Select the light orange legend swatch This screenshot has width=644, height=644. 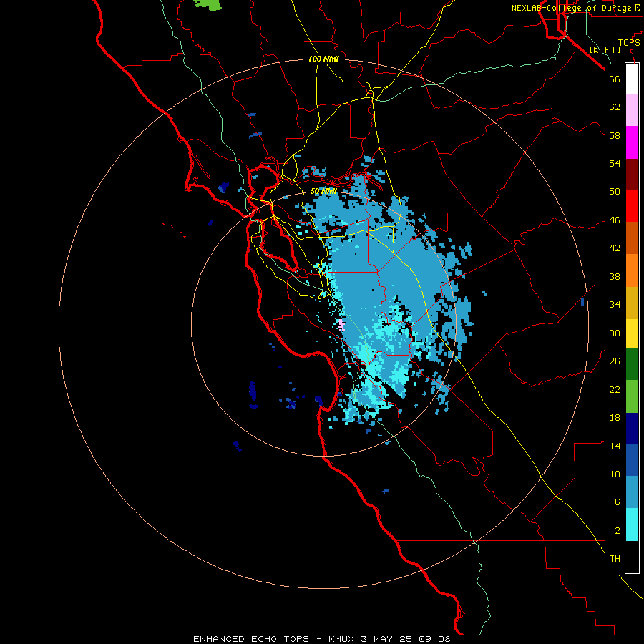coord(632,270)
